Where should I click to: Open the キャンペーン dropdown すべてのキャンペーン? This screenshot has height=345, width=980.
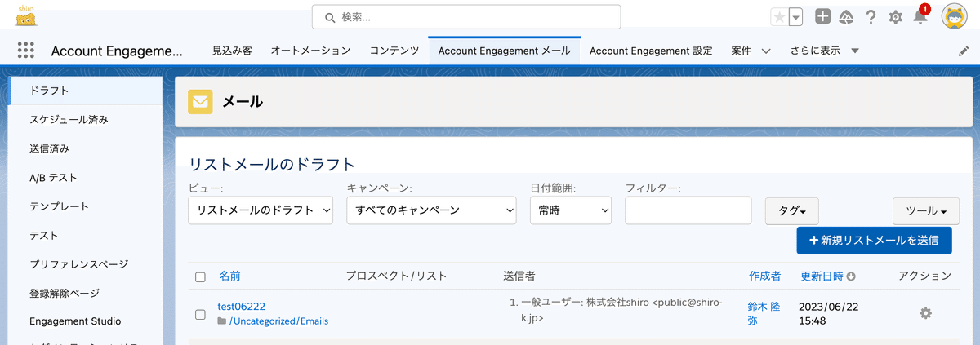[431, 210]
